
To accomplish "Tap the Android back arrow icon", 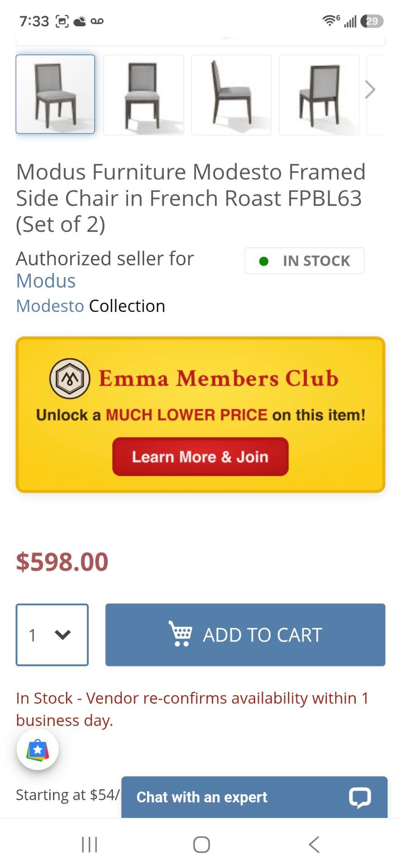I will pos(314,844).
